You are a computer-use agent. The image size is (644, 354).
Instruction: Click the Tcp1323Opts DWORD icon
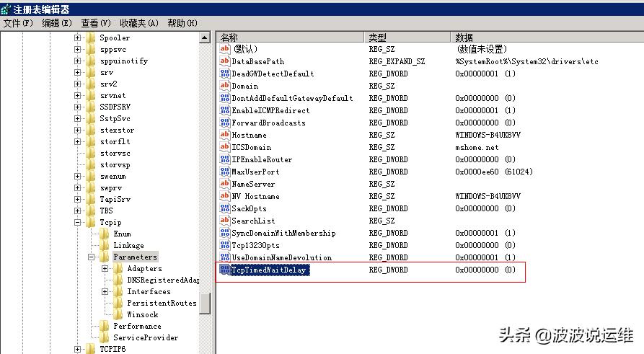pyautogui.click(x=225, y=245)
